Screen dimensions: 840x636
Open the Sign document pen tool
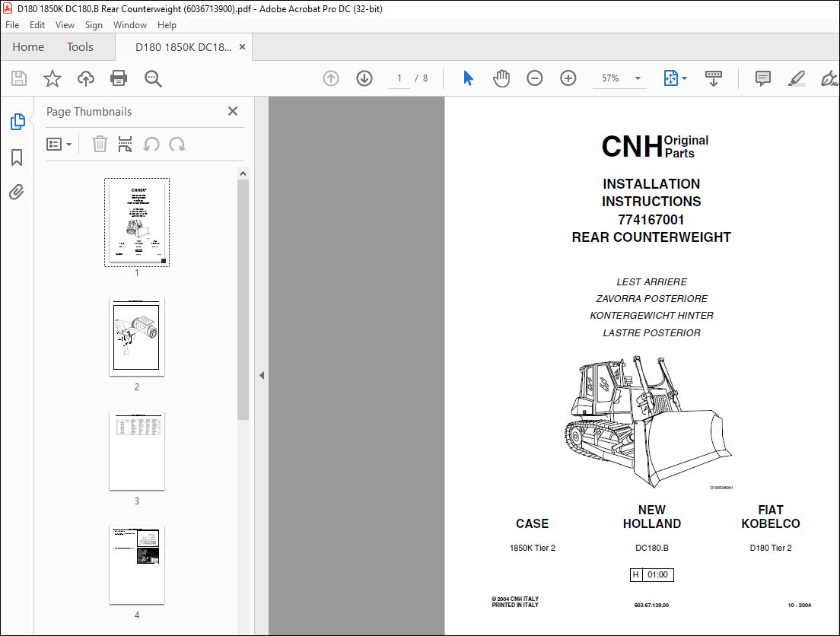point(829,79)
